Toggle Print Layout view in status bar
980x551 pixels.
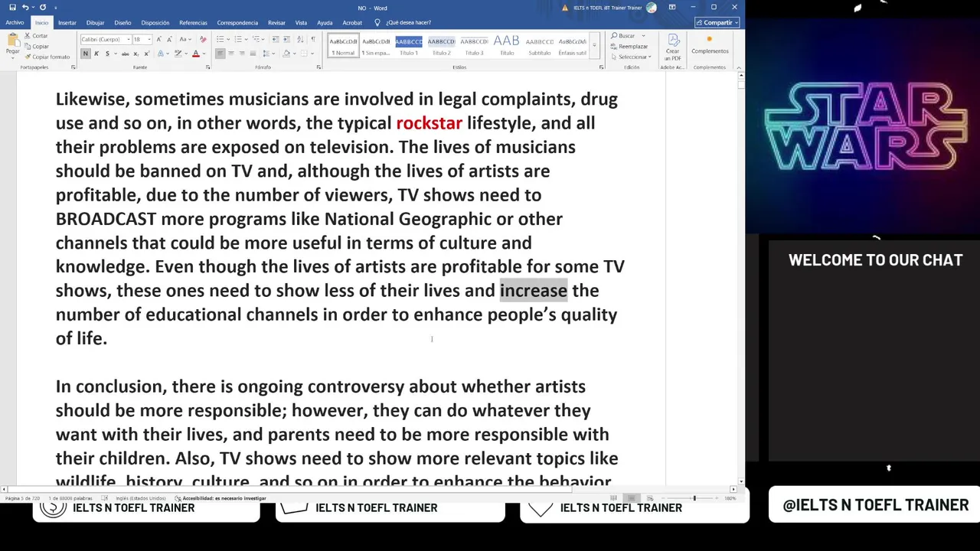pyautogui.click(x=632, y=498)
